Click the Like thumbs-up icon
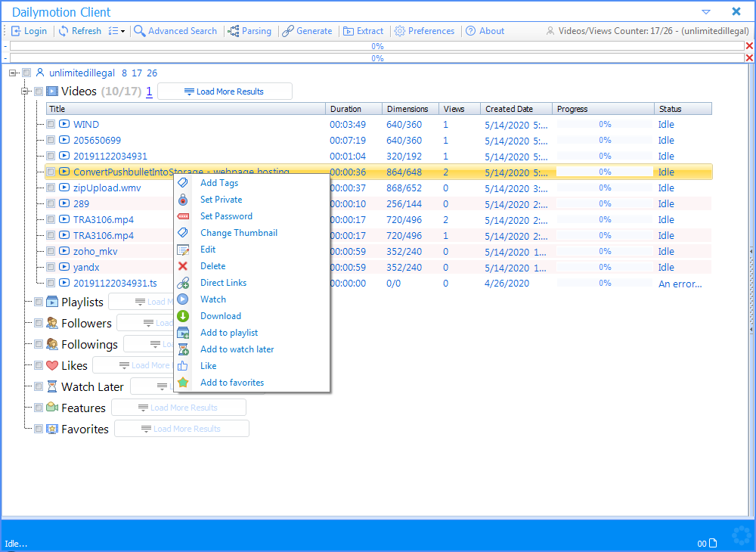The width and height of the screenshot is (756, 552). 183,366
